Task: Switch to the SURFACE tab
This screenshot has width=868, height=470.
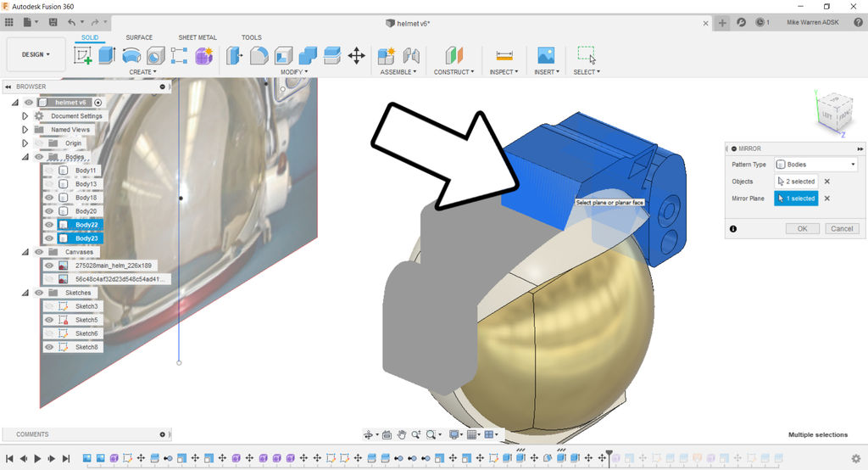Action: coord(139,37)
